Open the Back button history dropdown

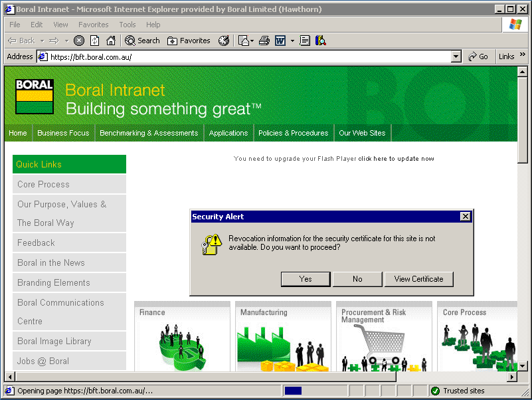42,41
